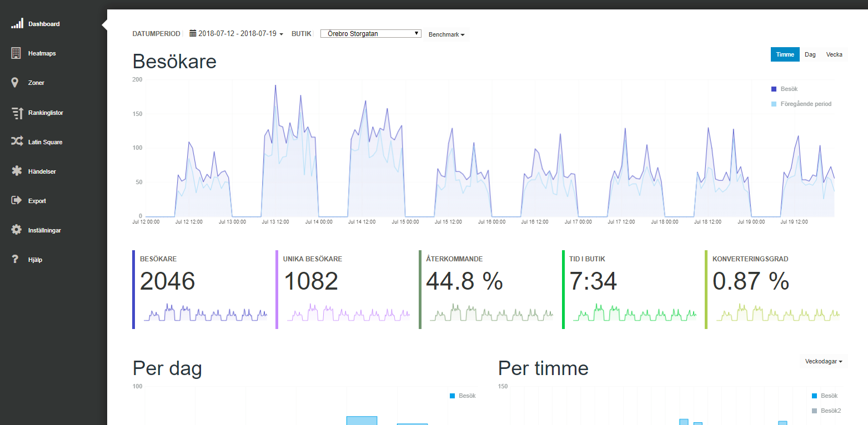The image size is (868, 425).
Task: Click the BUTIK label
Action: (301, 34)
